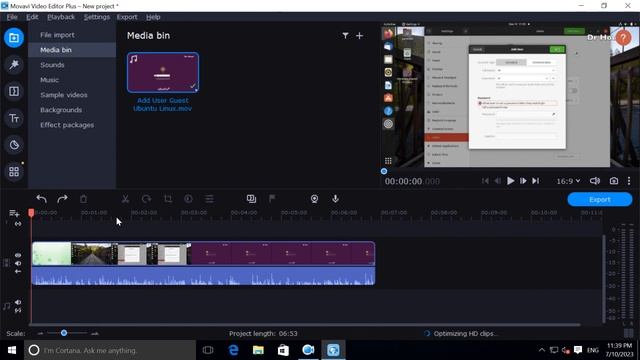Jump to the next clip

(x=536, y=181)
